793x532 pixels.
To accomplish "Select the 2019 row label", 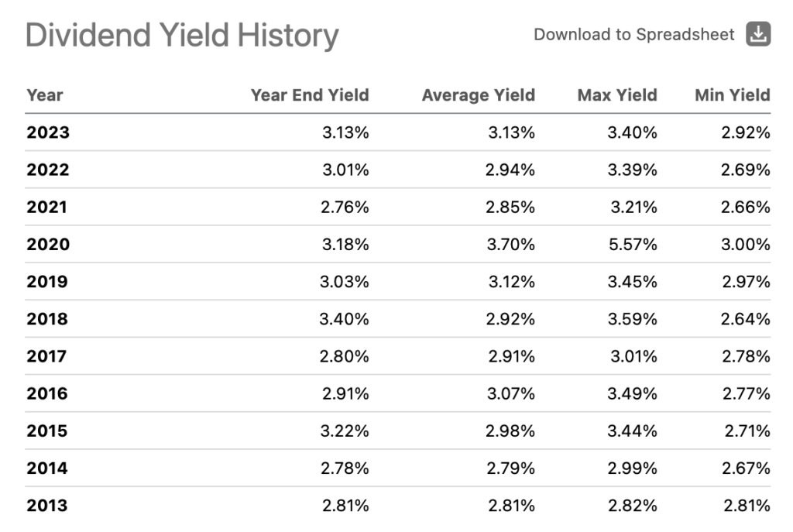I will tap(47, 282).
